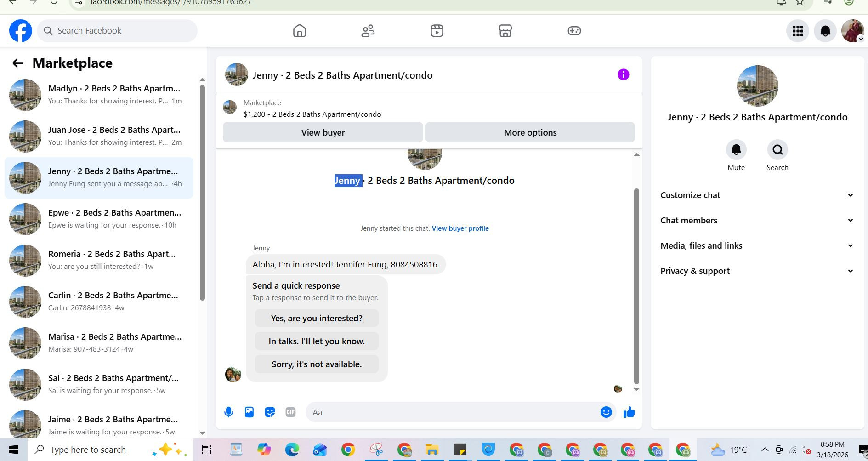Open the Marketplace storefront icon

[x=505, y=31]
